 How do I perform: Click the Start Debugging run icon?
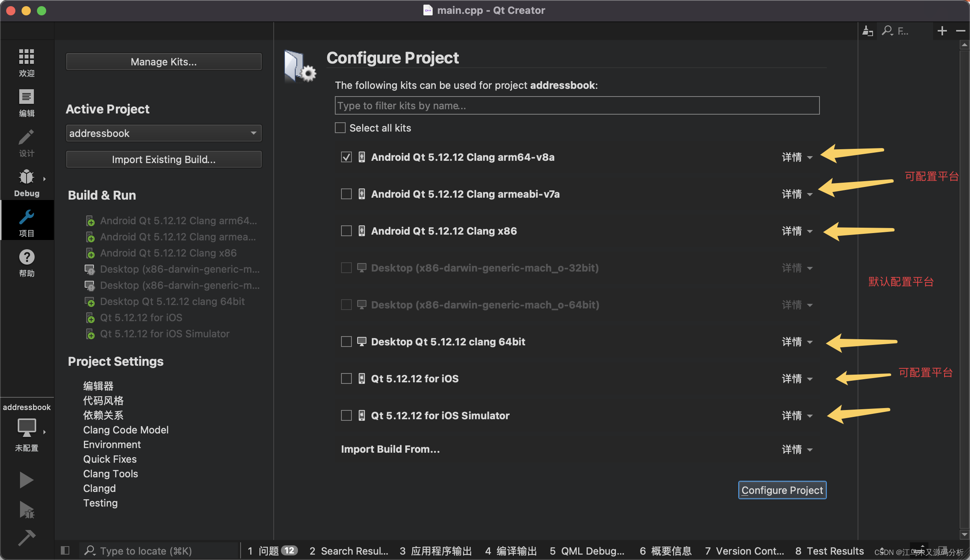point(26,510)
